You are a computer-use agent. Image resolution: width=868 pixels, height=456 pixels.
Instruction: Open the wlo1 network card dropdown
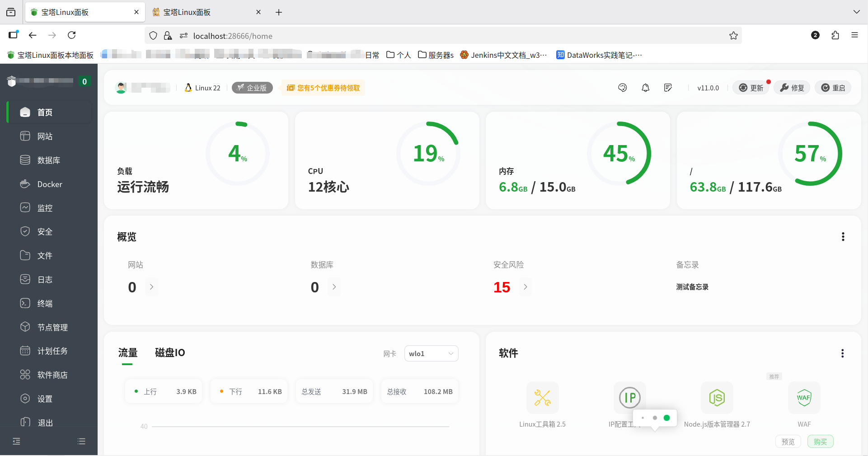tap(431, 353)
